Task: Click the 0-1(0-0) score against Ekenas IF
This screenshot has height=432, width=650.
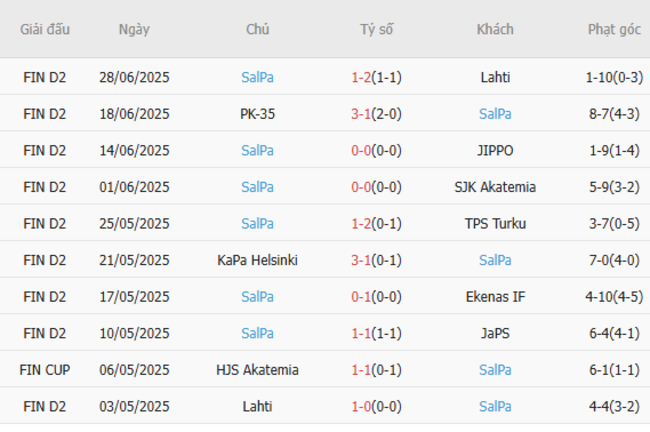Action: (x=376, y=297)
